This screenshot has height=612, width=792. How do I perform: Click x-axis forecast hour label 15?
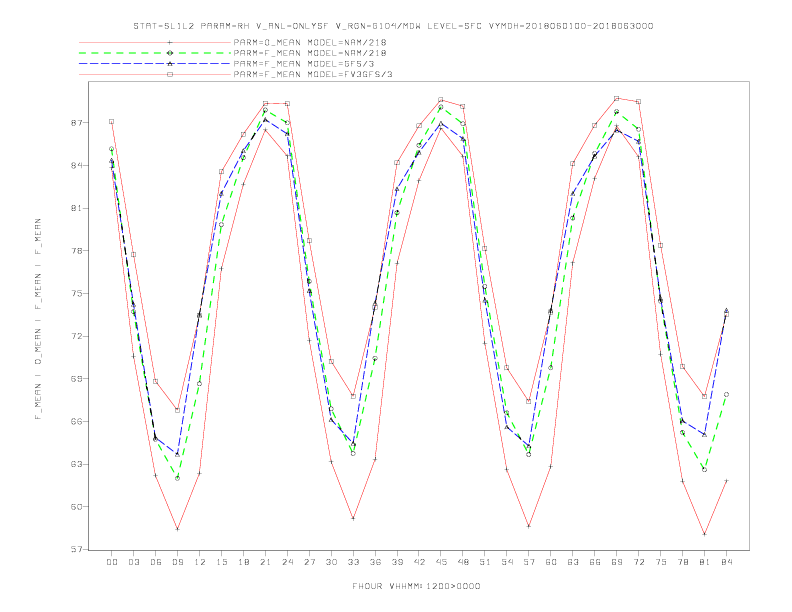point(221,562)
